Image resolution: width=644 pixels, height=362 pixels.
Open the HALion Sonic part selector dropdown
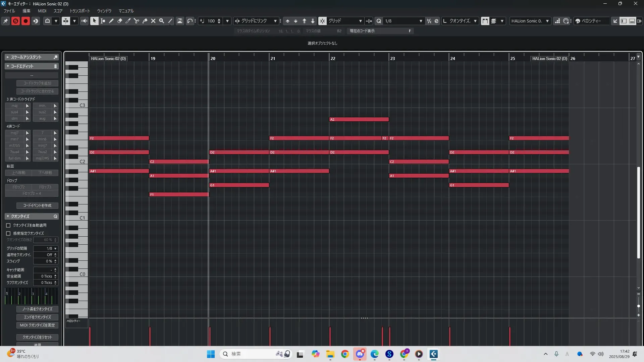(547, 21)
